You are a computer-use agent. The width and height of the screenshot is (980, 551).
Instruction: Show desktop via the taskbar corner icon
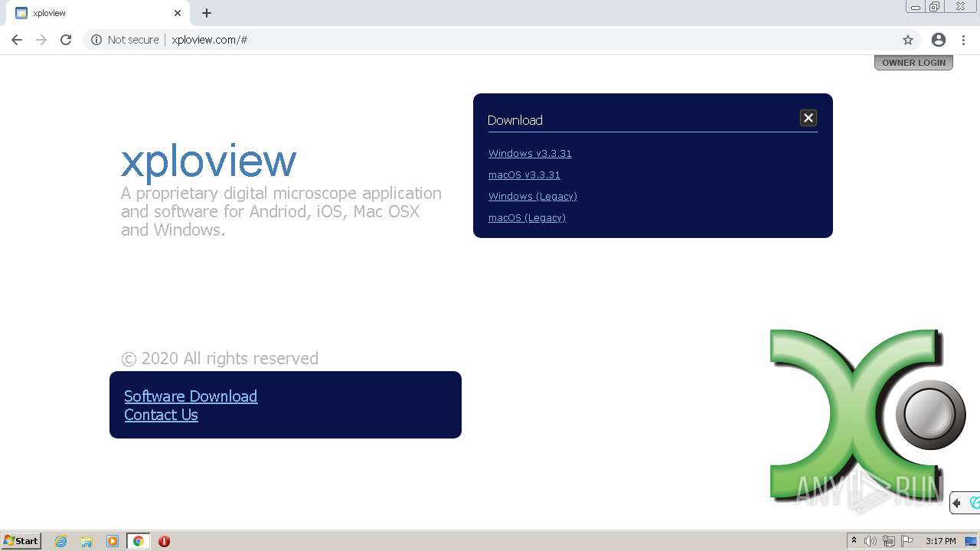pyautogui.click(x=971, y=541)
